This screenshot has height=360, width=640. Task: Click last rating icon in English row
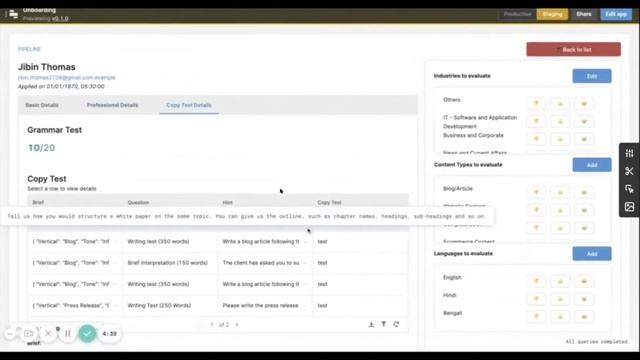coord(584,281)
